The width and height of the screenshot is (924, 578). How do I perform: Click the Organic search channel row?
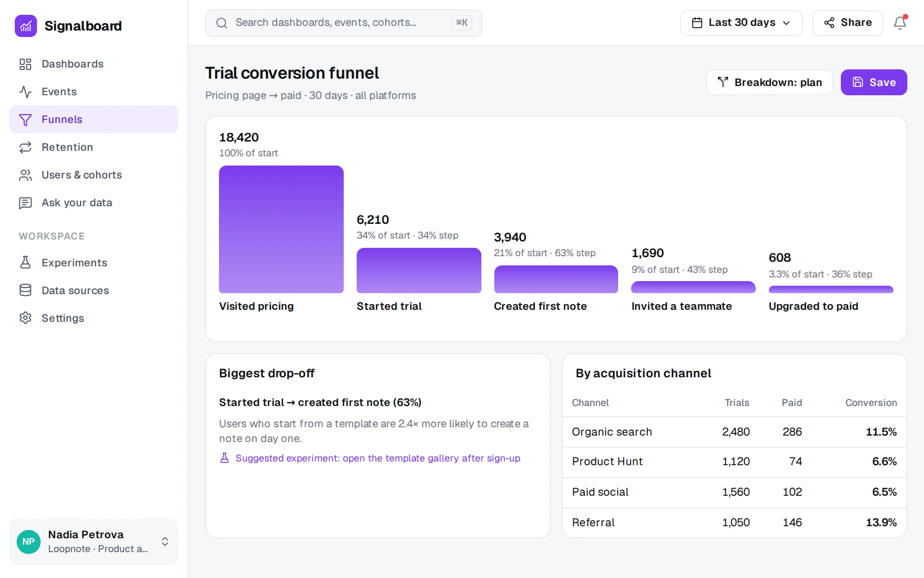(735, 432)
